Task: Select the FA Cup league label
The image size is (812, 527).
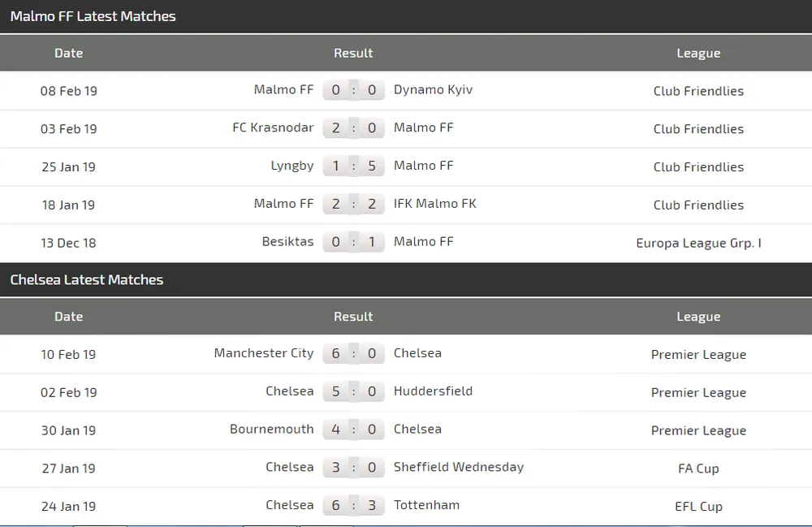Action: pos(698,469)
